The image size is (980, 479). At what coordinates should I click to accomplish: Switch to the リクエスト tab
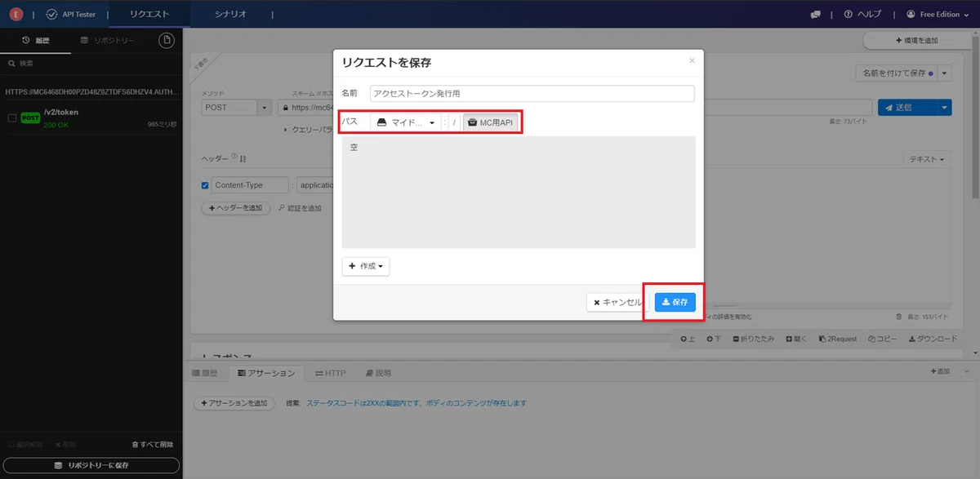click(x=150, y=14)
